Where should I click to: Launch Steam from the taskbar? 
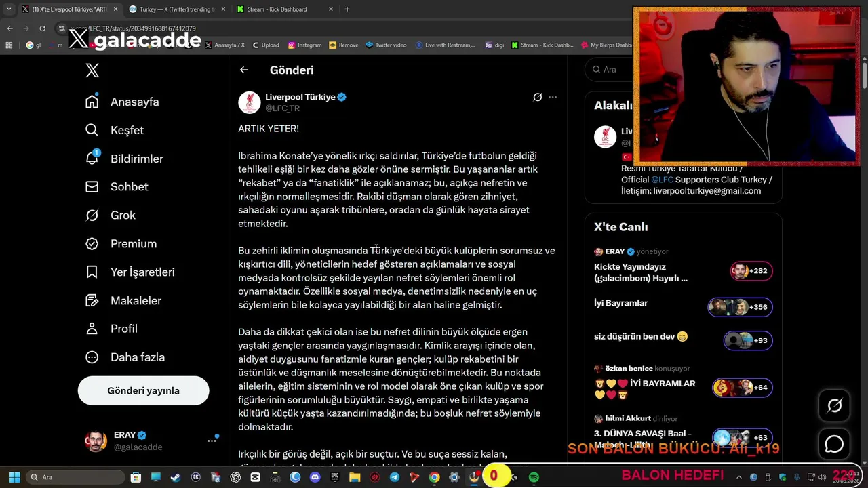pyautogui.click(x=176, y=477)
